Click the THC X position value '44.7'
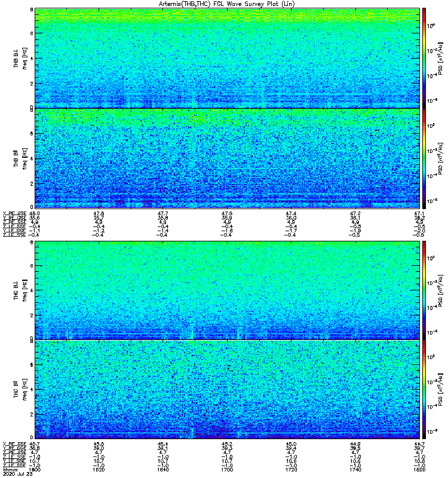The width and height of the screenshot is (448, 478). click(x=419, y=444)
